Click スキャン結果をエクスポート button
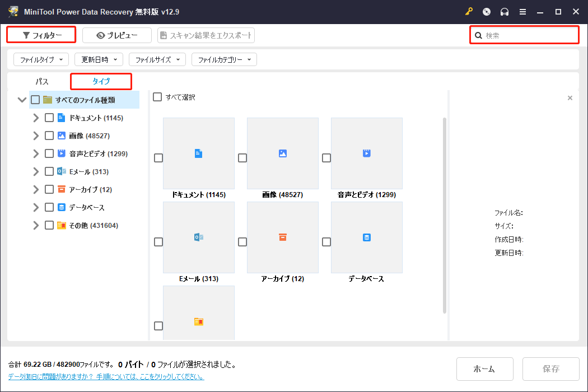 [206, 35]
